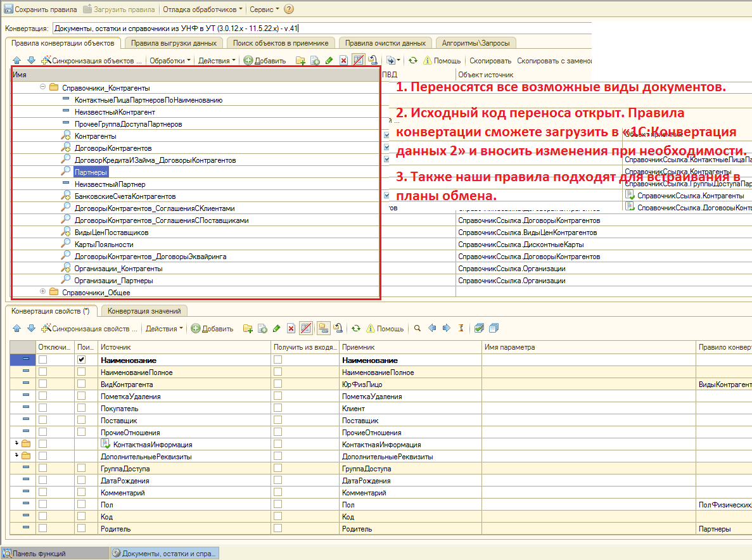Enable Получить из входящих for ПометкаУдаления row
Image resolution: width=752 pixels, height=560 pixels.
[277, 396]
